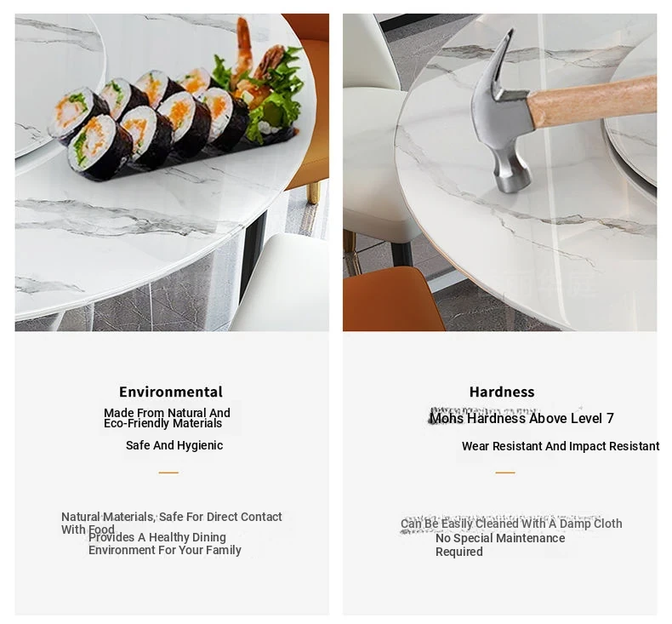Click the orange divider under Wear Resistant text
The image size is (672, 624).
(505, 472)
